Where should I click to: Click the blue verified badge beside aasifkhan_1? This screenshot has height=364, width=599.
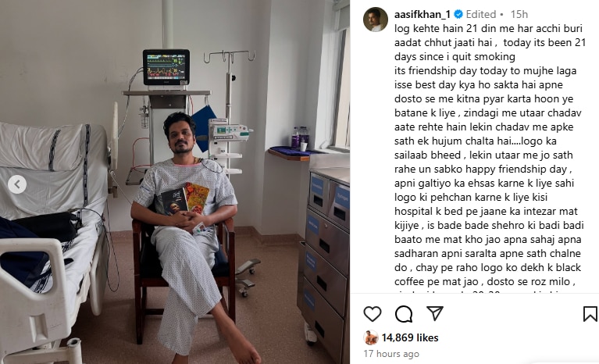tap(458, 15)
